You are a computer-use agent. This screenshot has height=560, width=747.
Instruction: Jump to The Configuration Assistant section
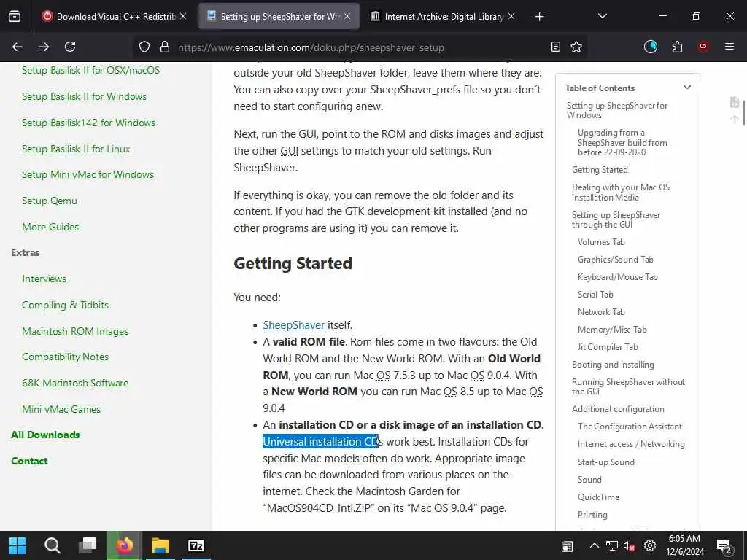pos(630,427)
